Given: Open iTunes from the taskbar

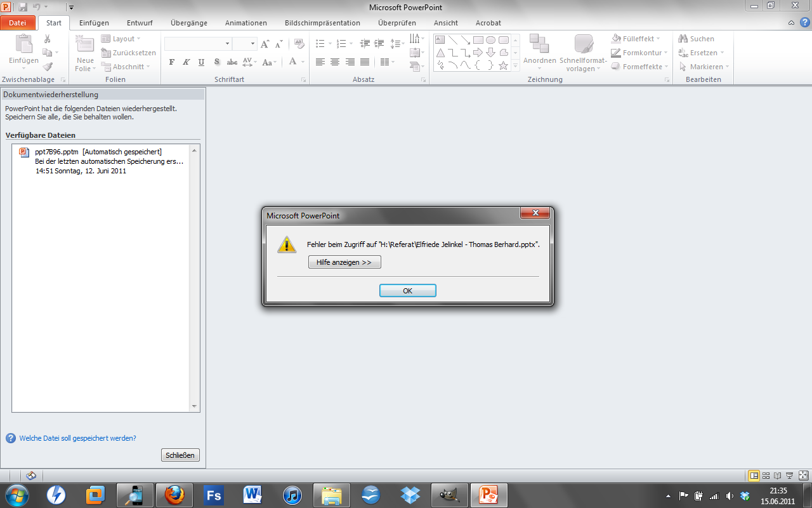Looking at the screenshot, I should [x=292, y=495].
